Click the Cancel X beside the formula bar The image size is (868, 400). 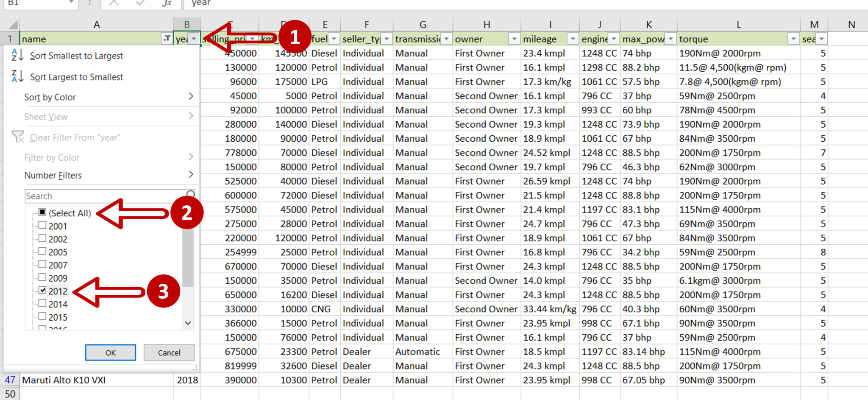(113, 3)
